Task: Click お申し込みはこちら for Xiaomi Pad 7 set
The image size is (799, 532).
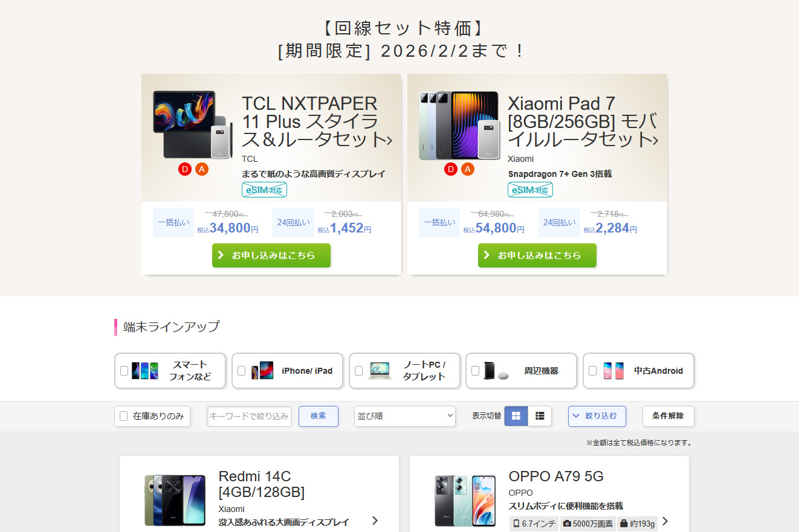Action: pyautogui.click(x=537, y=255)
